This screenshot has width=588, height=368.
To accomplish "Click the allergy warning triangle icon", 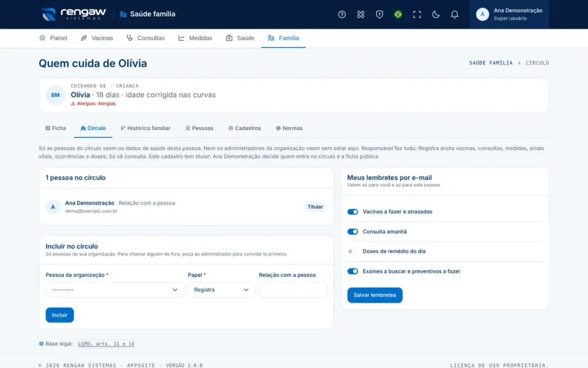I will 73,103.
